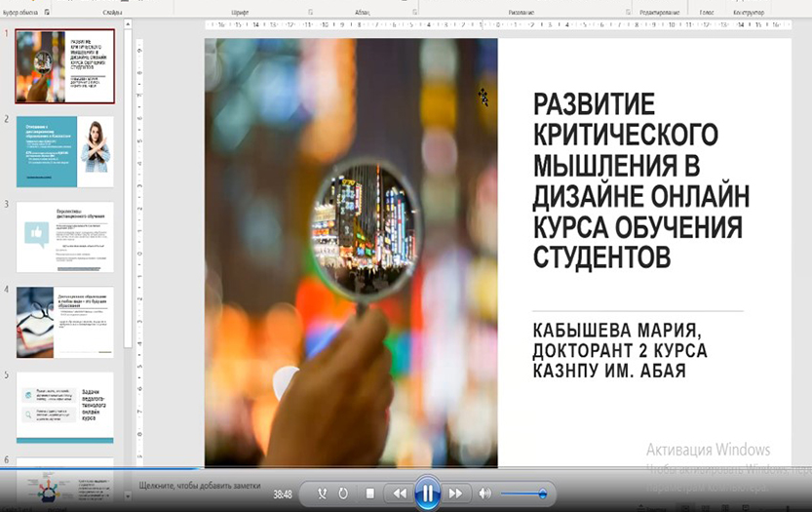The width and height of the screenshot is (812, 512).
Task: Open the Абзац dialog launcher
Action: click(x=414, y=12)
